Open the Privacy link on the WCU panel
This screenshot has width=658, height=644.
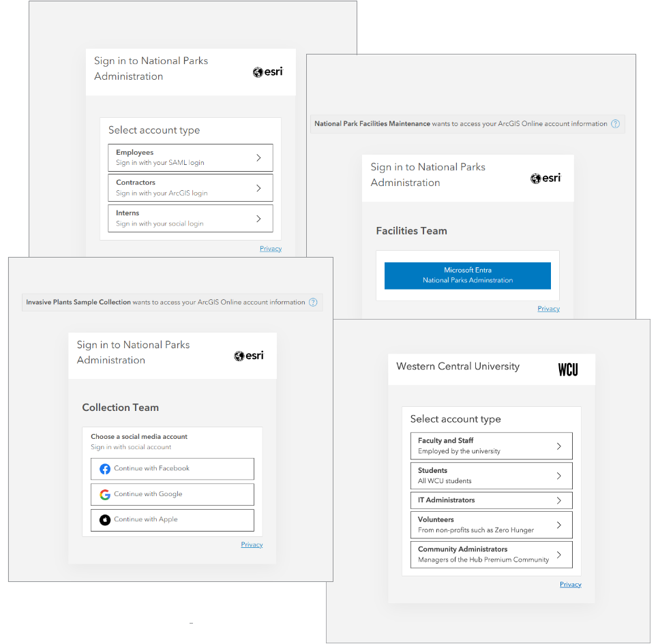570,584
